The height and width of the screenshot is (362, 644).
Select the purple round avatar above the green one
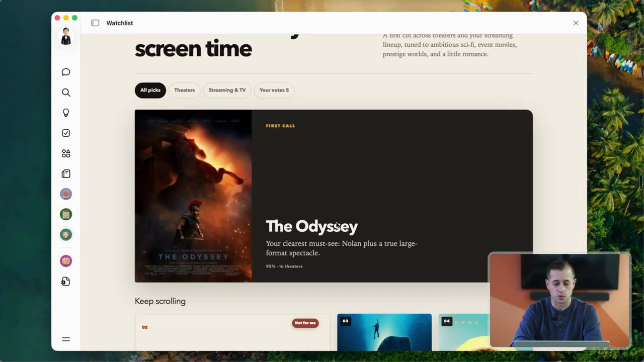[66, 194]
